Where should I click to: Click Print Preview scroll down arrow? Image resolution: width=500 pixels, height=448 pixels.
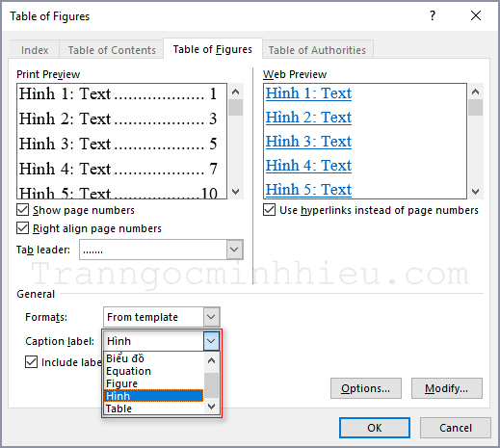(x=236, y=192)
